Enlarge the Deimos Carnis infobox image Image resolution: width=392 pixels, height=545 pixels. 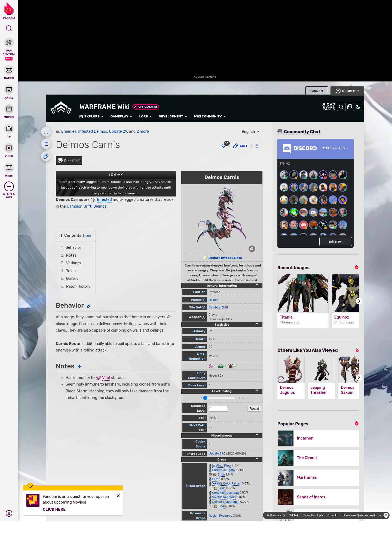tap(252, 249)
